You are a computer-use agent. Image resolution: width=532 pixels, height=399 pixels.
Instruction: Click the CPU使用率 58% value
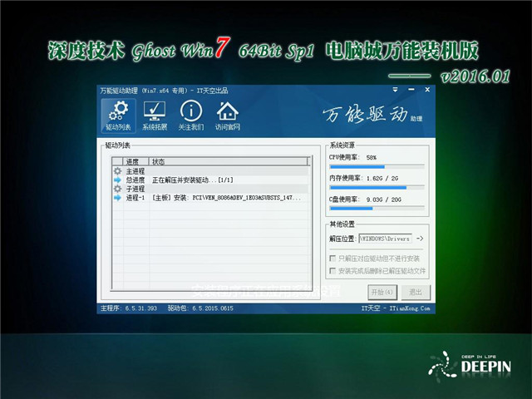tap(372, 157)
